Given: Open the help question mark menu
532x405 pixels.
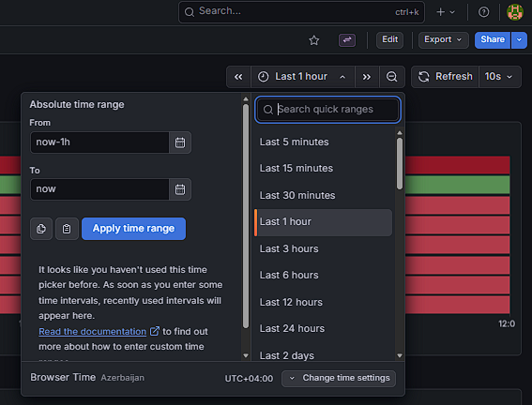Looking at the screenshot, I should pos(483,12).
